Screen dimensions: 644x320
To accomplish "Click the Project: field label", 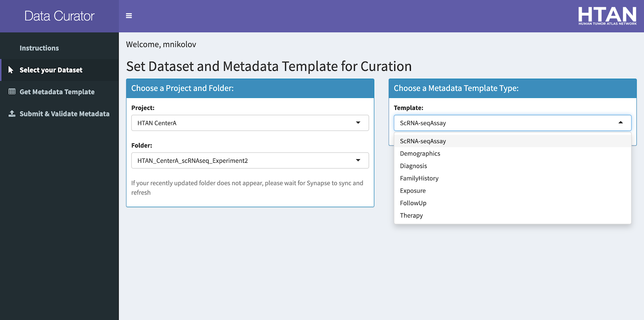I will click(143, 108).
